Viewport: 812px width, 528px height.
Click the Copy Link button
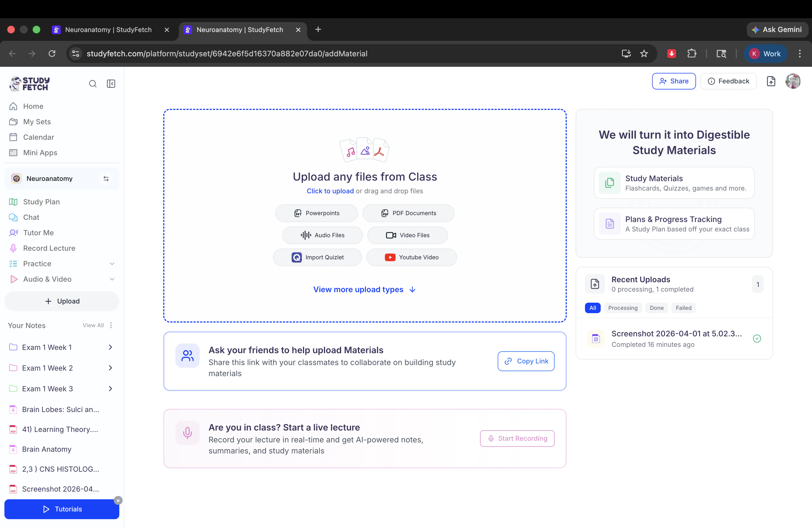[x=526, y=361]
